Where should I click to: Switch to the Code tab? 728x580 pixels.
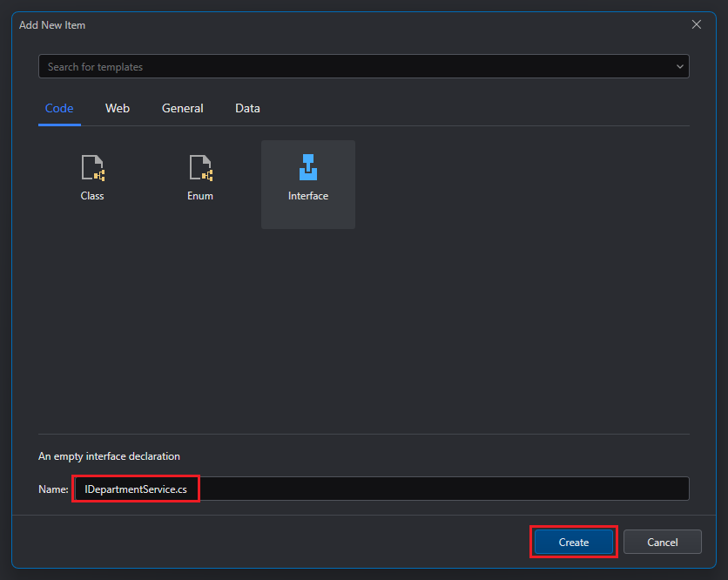click(59, 109)
